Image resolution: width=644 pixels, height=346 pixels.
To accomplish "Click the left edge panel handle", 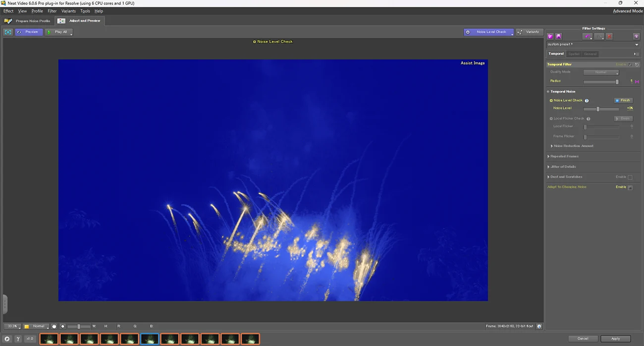I will (5, 304).
